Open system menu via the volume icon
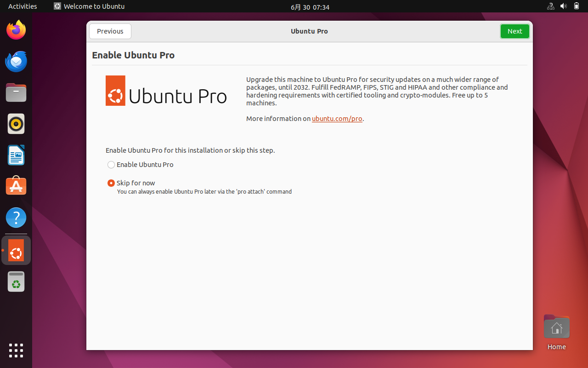588x368 pixels. pyautogui.click(x=563, y=6)
